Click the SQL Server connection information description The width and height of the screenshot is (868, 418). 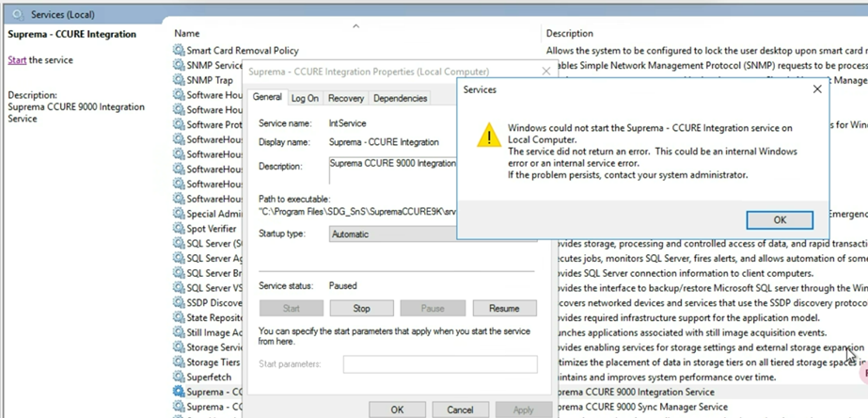[x=684, y=273]
